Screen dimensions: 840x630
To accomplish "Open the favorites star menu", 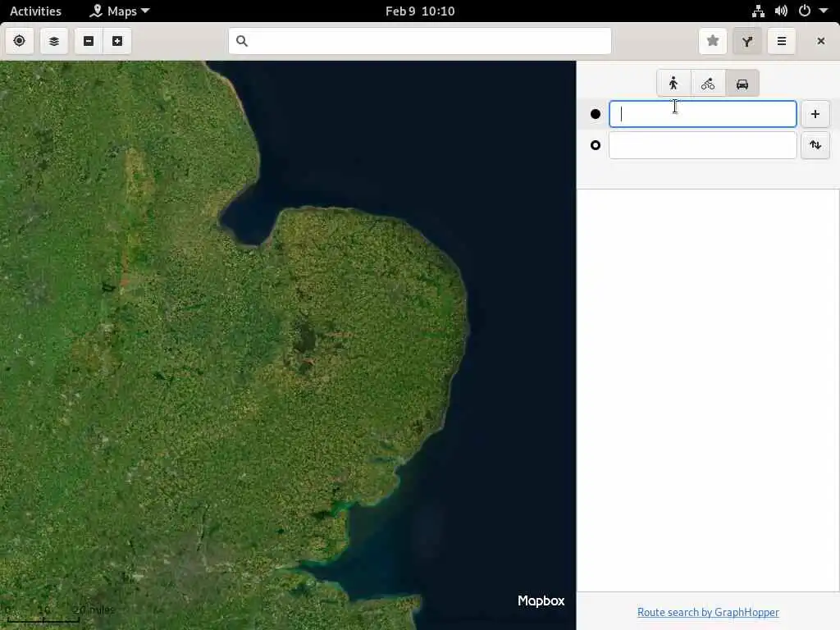I will tap(713, 41).
